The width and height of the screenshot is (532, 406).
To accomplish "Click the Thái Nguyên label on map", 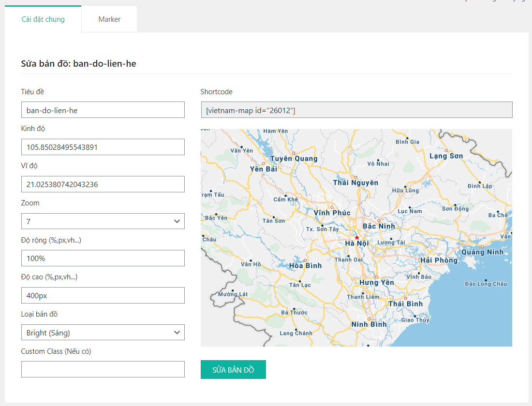I will click(355, 183).
